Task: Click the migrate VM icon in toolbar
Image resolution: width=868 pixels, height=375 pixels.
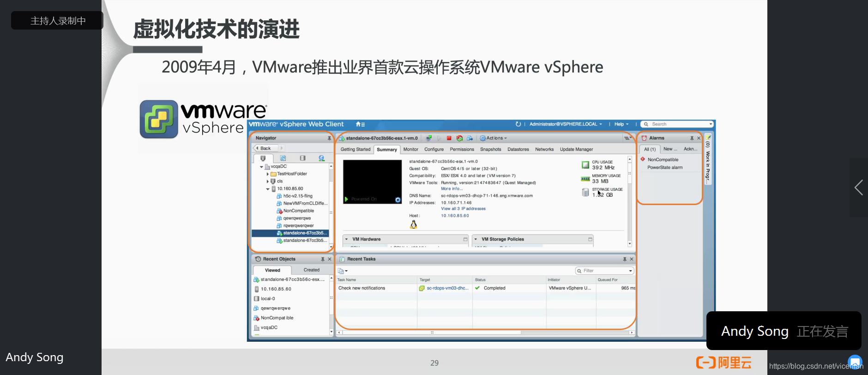Action: pyautogui.click(x=470, y=138)
